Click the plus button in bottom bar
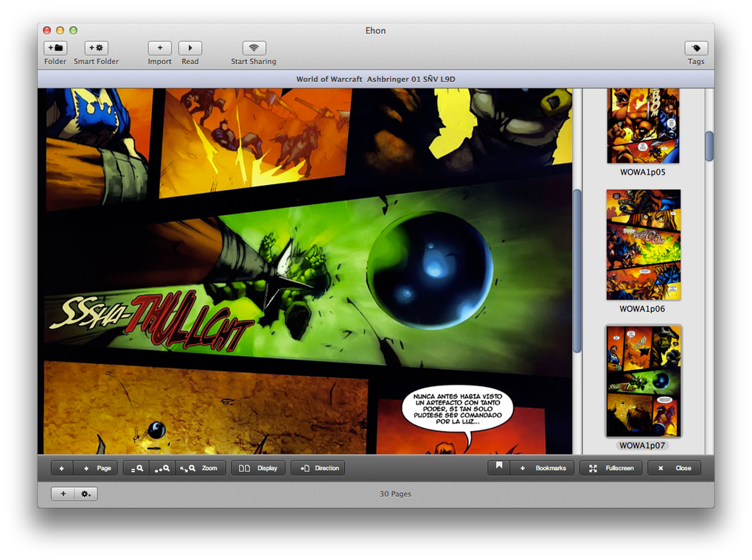The image size is (752, 560). coord(63,494)
